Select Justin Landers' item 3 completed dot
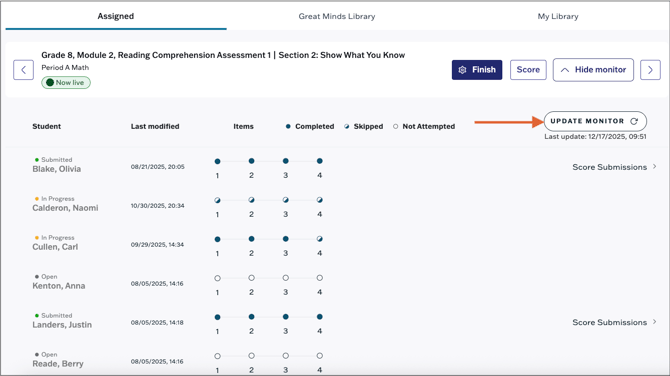Screen dimensions: 670x376 (285, 317)
